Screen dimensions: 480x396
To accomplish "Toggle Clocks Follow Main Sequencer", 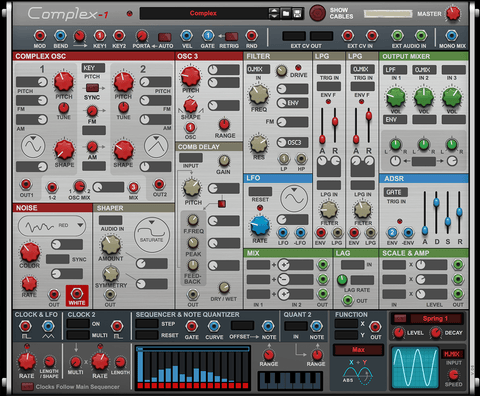I will click(x=27, y=387).
